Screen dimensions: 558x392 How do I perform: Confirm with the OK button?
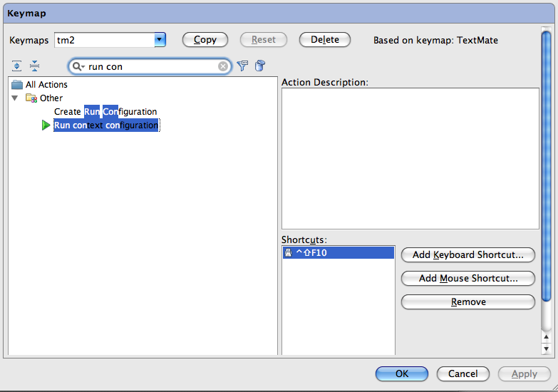[402, 374]
